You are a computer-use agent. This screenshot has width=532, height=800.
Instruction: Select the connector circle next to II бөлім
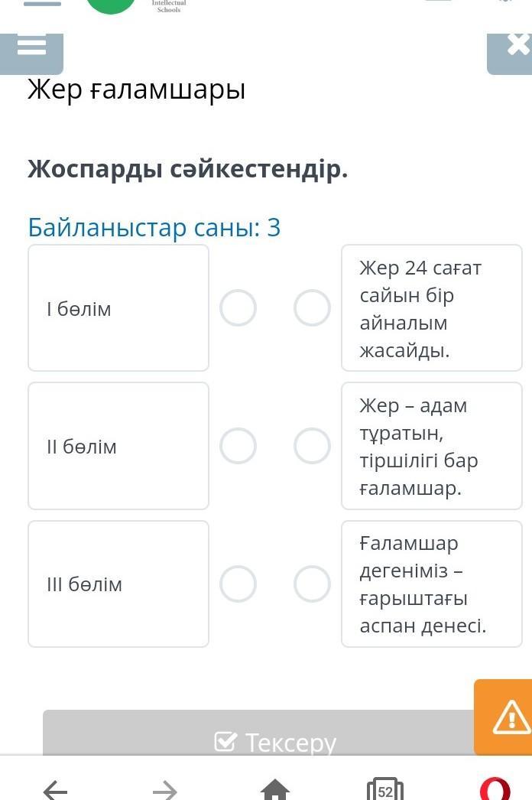click(x=238, y=446)
